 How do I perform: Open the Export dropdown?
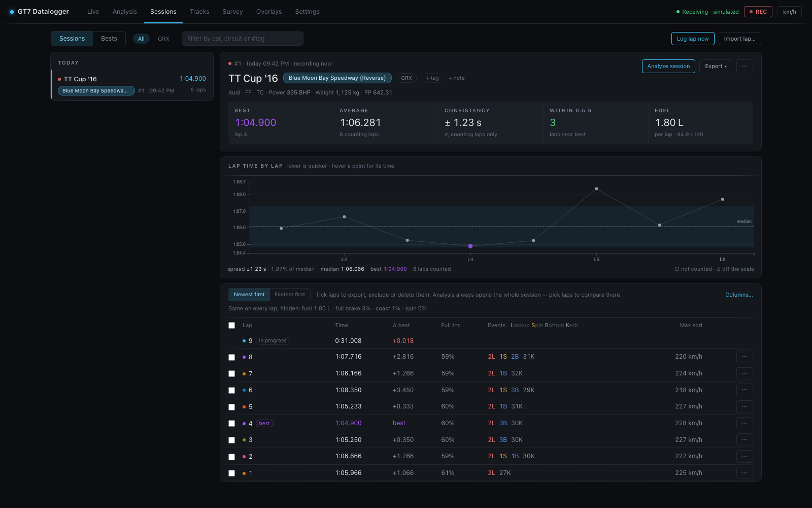point(716,67)
